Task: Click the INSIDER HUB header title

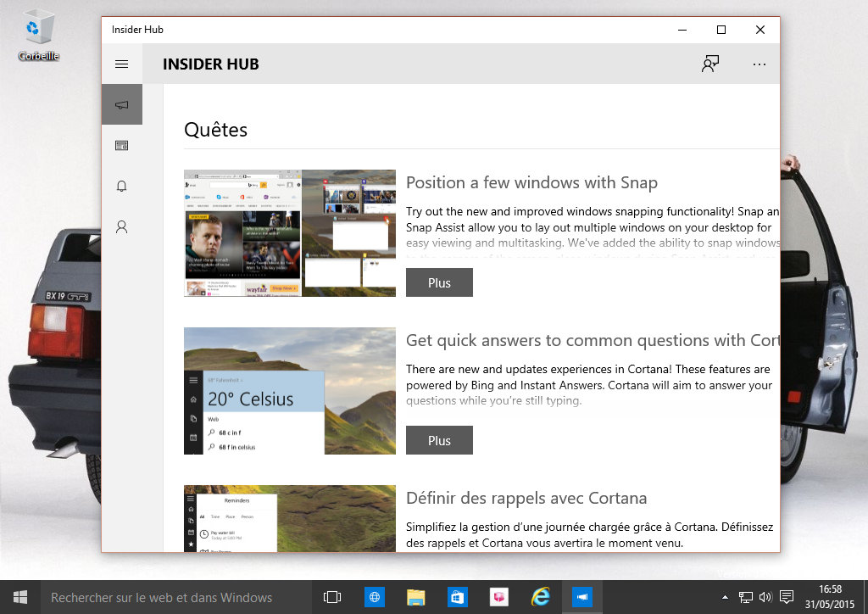Action: (211, 64)
